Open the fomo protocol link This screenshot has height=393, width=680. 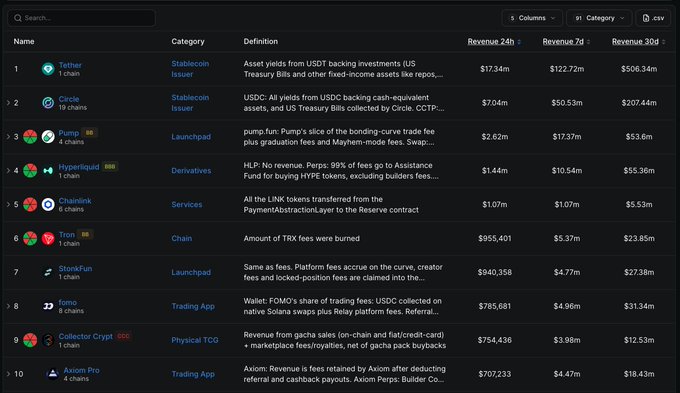pyautogui.click(x=67, y=302)
